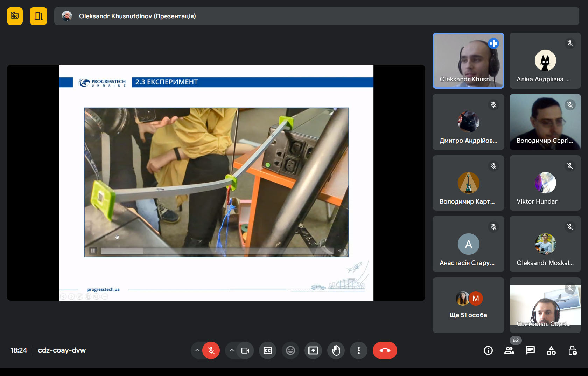This screenshot has height=376, width=588.
Task: Select Viktor Hundar's participant tile
Action: tap(545, 183)
